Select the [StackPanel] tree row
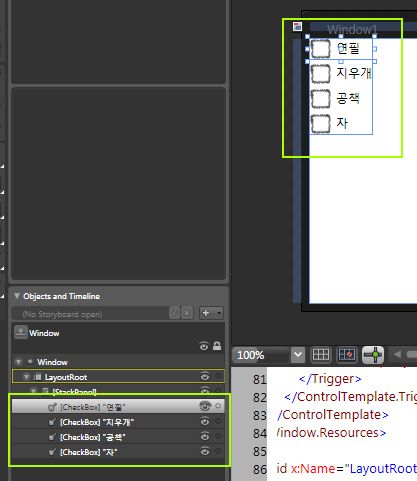This screenshot has height=481, width=417. click(118, 391)
